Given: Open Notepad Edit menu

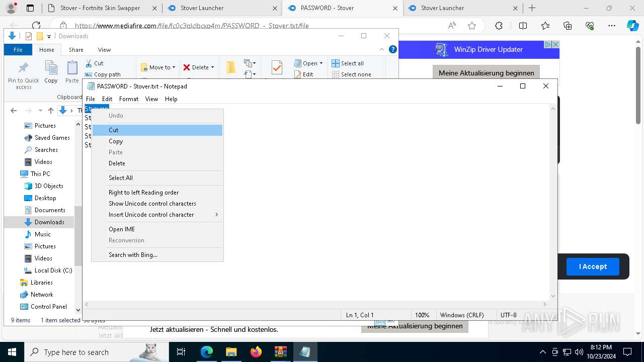Looking at the screenshot, I should pos(107,99).
